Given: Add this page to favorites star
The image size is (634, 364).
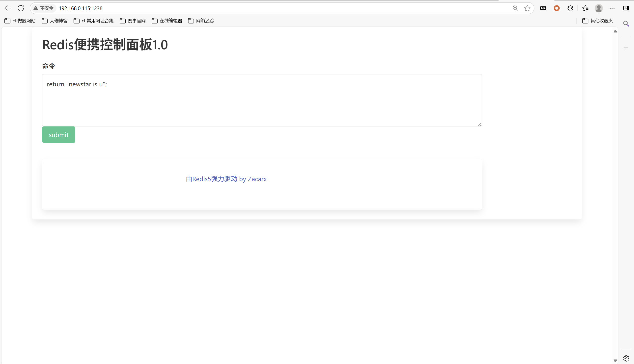Looking at the screenshot, I should tap(527, 8).
